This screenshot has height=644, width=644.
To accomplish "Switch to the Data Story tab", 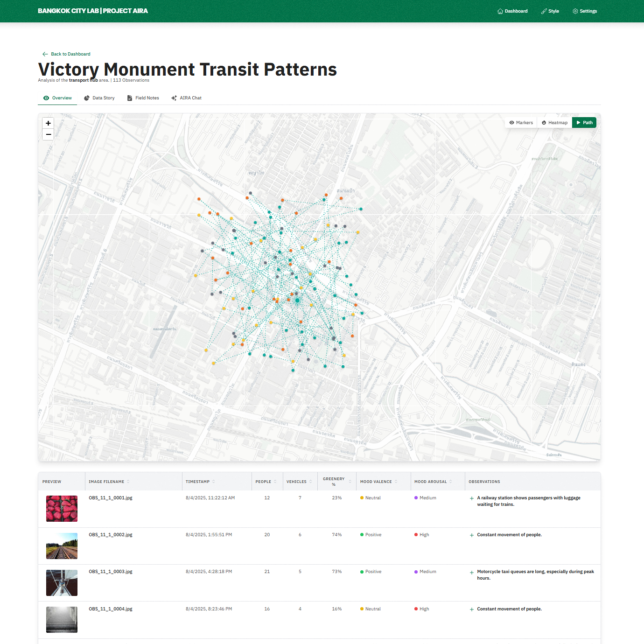I will (x=99, y=98).
